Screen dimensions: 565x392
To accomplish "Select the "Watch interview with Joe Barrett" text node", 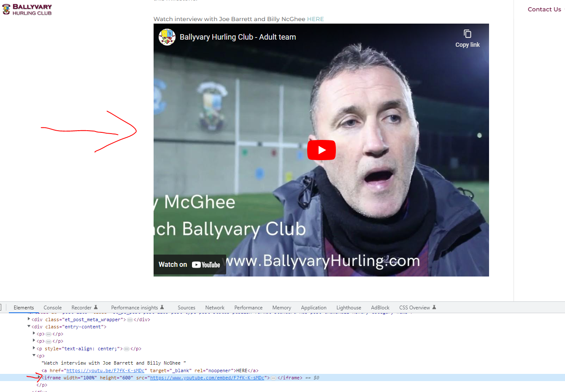I will click(114, 363).
